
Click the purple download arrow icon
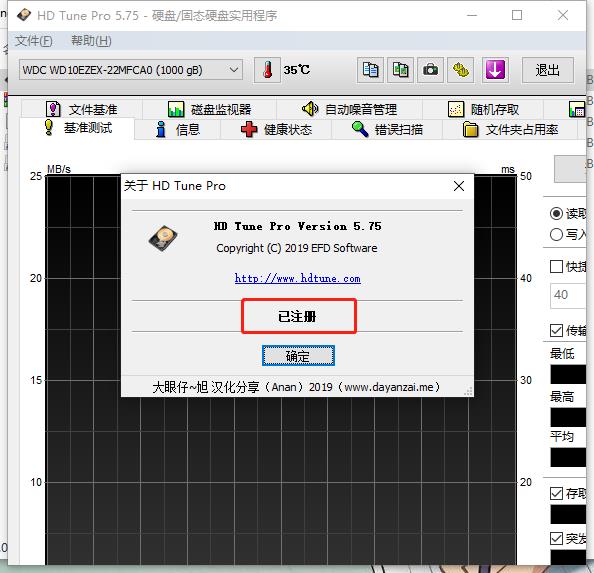[x=495, y=70]
